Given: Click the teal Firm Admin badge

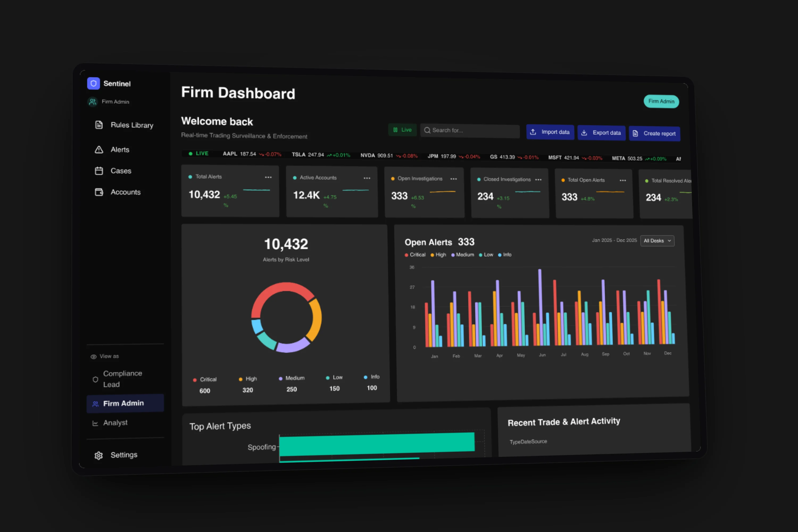Looking at the screenshot, I should (x=661, y=101).
